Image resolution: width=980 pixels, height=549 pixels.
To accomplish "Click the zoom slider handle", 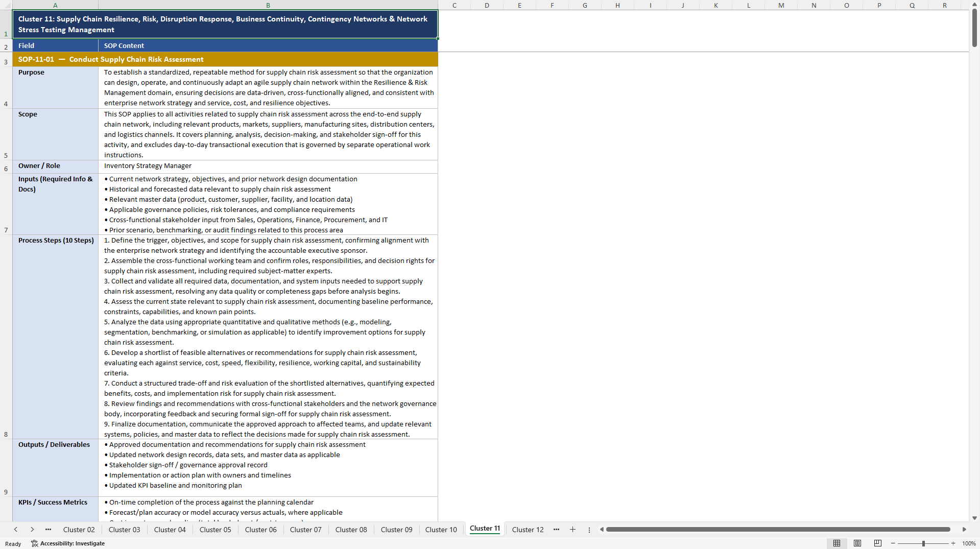I will 923,543.
